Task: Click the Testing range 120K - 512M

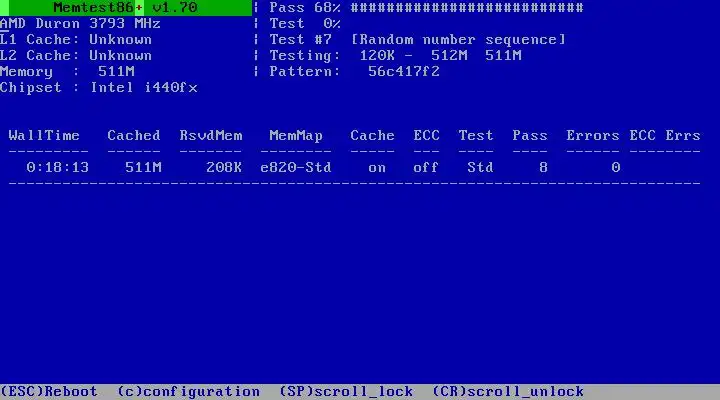Action: (413, 56)
